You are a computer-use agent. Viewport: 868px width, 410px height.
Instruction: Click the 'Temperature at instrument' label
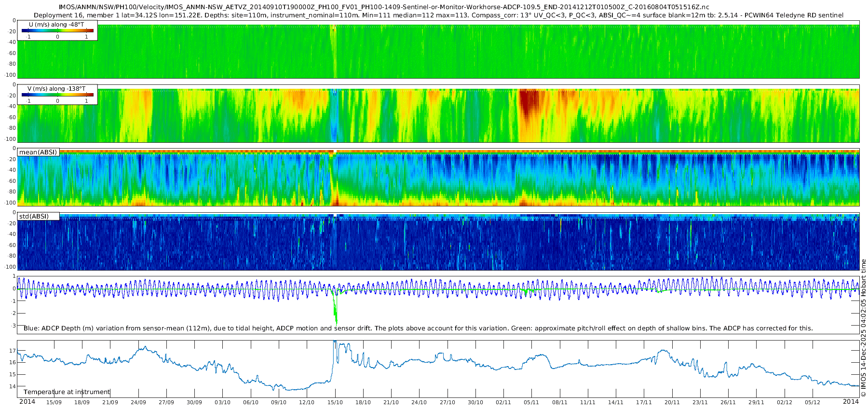[x=67, y=392]
